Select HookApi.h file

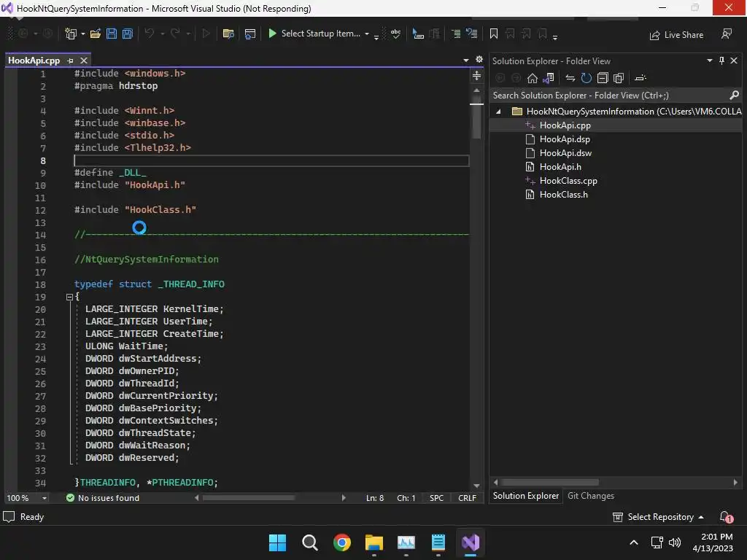tap(560, 167)
